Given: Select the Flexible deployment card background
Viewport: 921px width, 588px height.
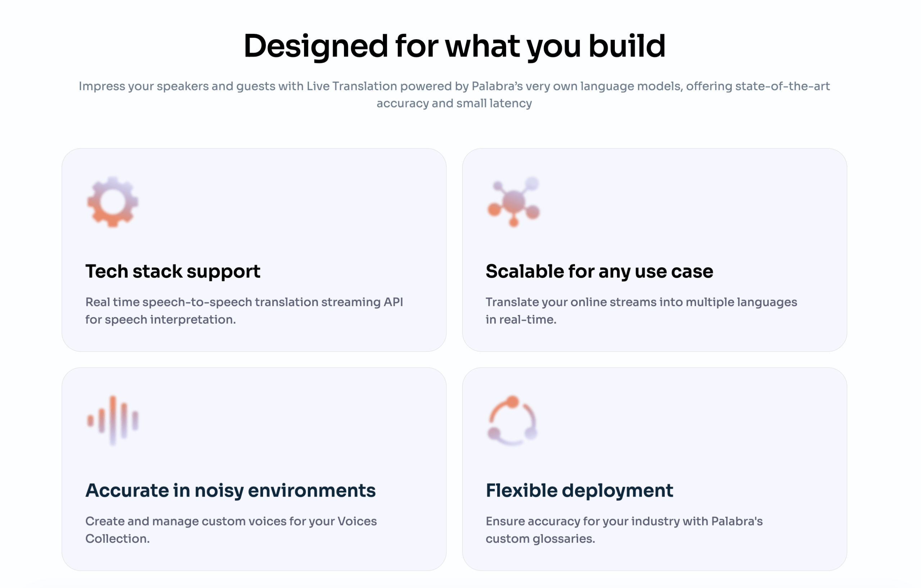Looking at the screenshot, I should point(654,469).
